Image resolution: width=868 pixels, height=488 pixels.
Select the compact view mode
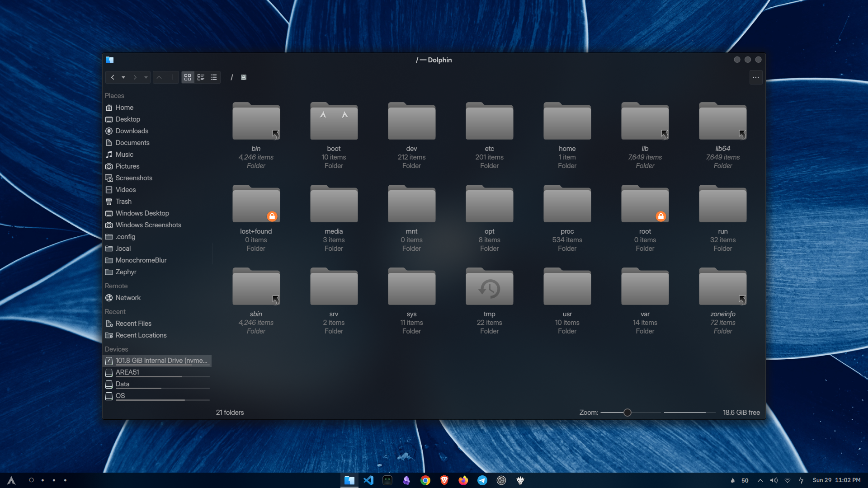coord(201,77)
